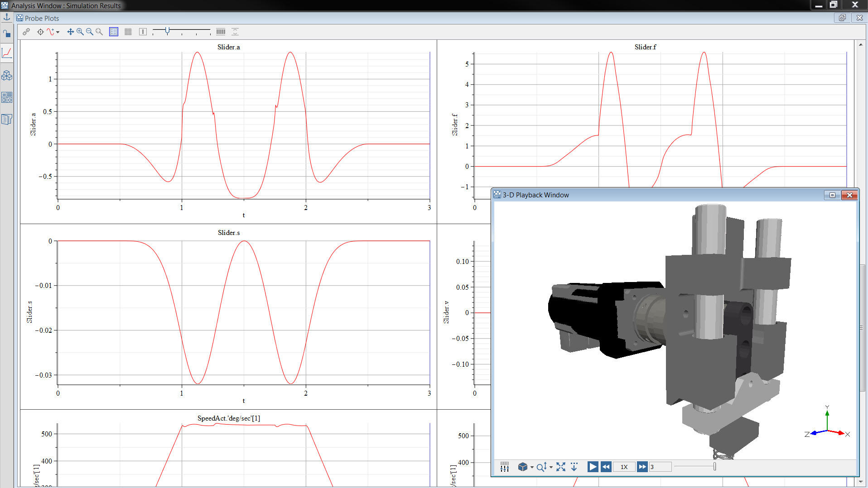Image resolution: width=868 pixels, height=488 pixels.
Task: Click the playback time input field
Action: tap(660, 467)
